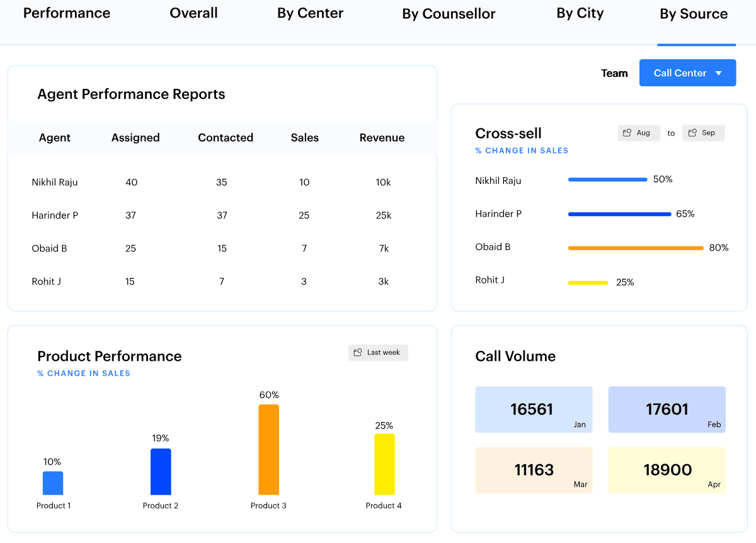Viewport: 756px width, 543px height.
Task: Open the Last week period selector
Action: click(378, 353)
